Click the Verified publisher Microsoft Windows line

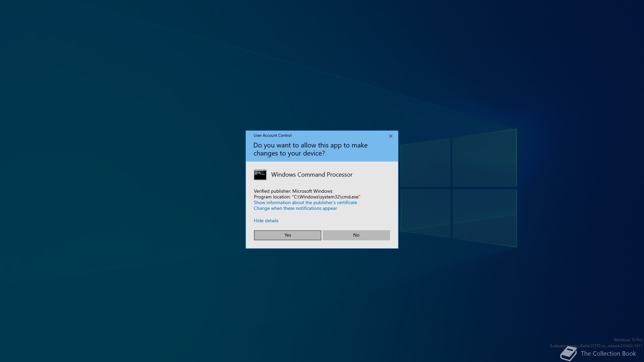(293, 191)
